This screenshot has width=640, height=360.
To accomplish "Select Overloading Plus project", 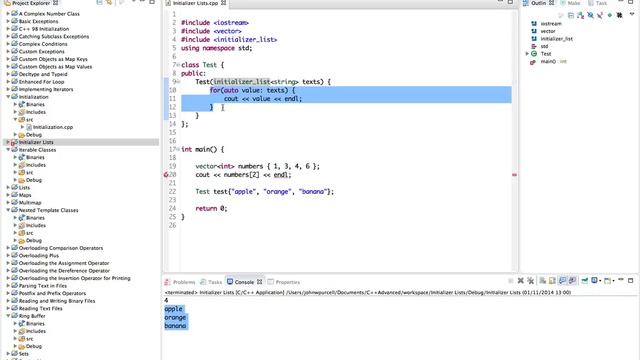I will pyautogui.click(x=39, y=256).
